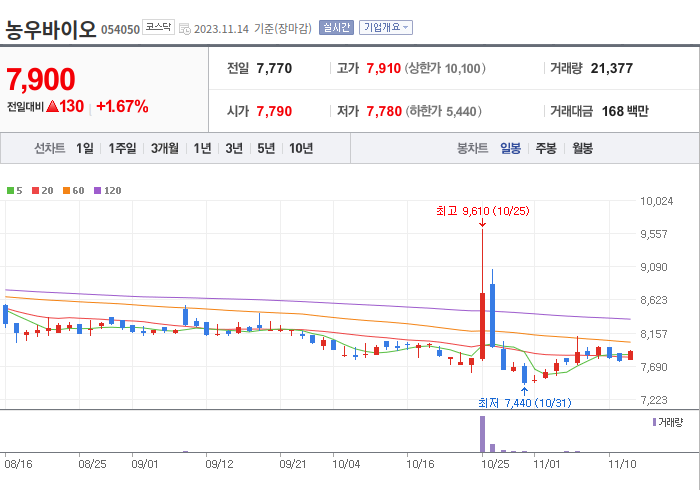This screenshot has width=700, height=490.
Task: Select the 3년 line chart tab
Action: click(x=234, y=148)
